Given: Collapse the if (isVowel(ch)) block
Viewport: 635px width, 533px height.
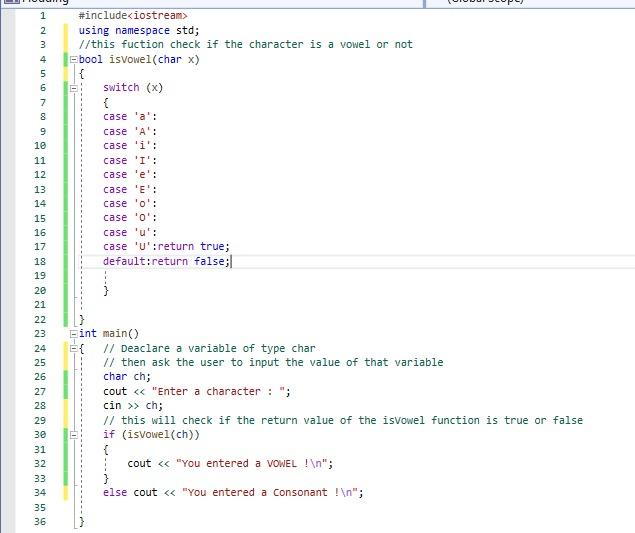Looking at the screenshot, I should click(73, 435).
